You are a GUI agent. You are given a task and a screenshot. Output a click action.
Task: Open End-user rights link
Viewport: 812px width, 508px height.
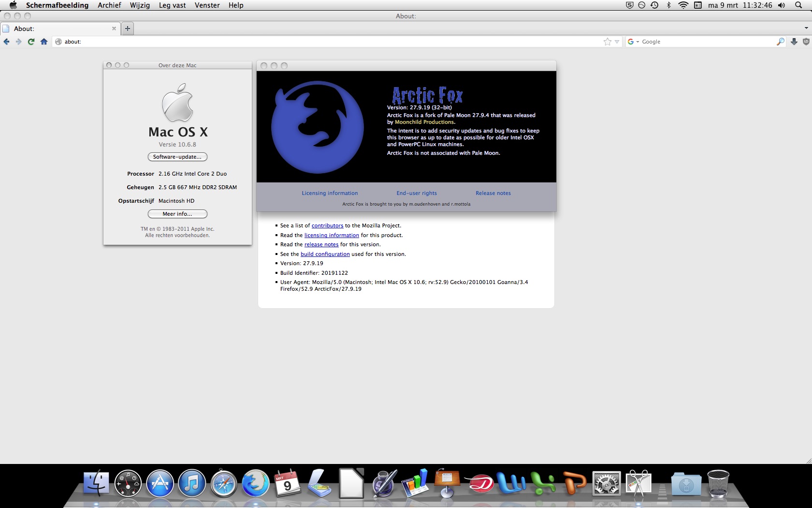[417, 193]
